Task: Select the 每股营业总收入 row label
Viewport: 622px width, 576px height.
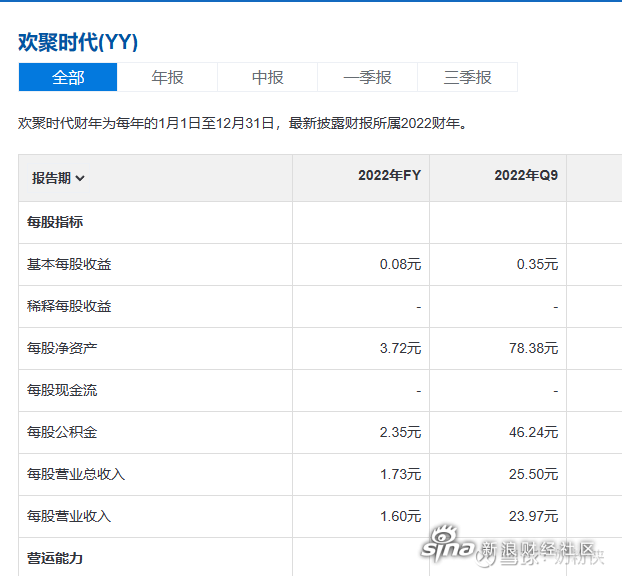Action: click(x=76, y=474)
